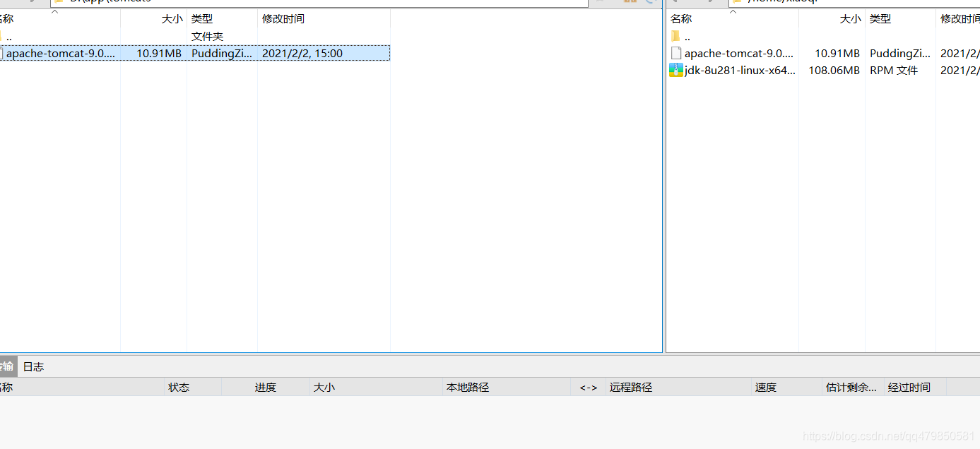Click the remote parent folder icon
This screenshot has width=980, height=449.
click(x=675, y=36)
